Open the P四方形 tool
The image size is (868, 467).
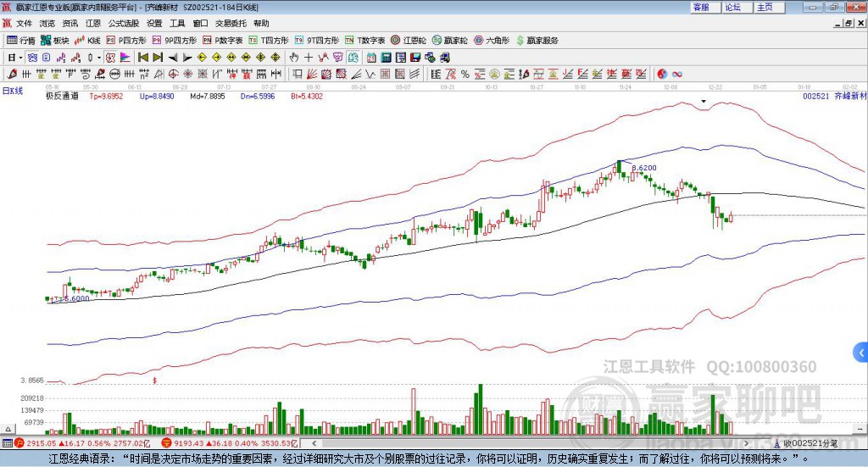pyautogui.click(x=126, y=41)
